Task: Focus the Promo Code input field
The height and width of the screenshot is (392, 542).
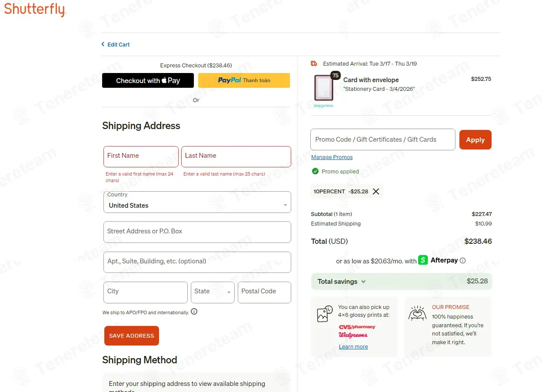Action: point(383,140)
